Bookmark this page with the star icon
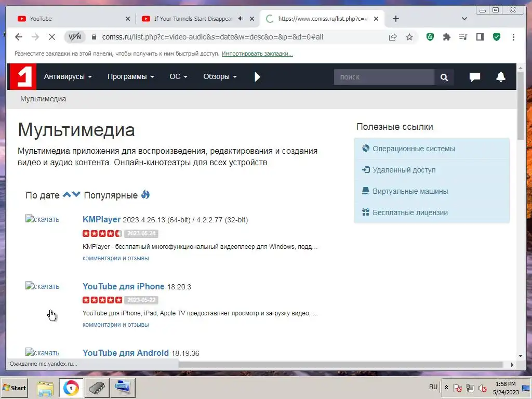The height and width of the screenshot is (399, 532). click(x=409, y=37)
